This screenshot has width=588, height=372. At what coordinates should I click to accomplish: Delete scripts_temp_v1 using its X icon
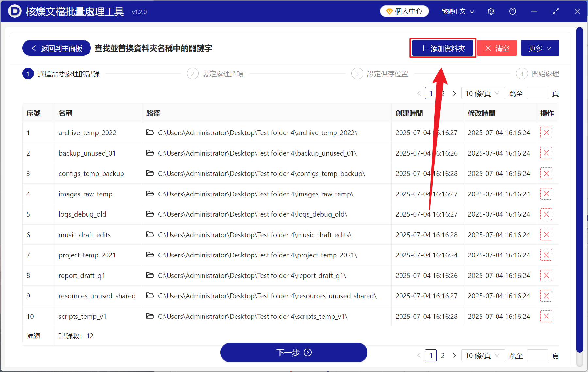[546, 316]
